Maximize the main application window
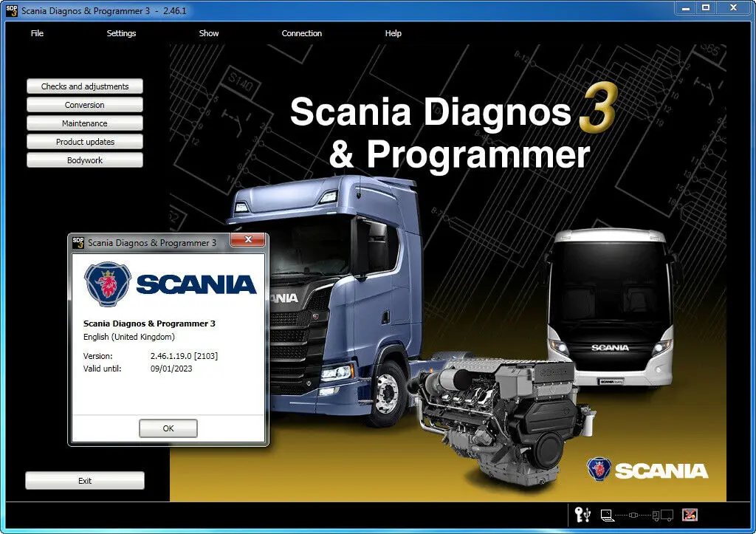Viewport: 756px width, 534px height. pyautogui.click(x=706, y=7)
